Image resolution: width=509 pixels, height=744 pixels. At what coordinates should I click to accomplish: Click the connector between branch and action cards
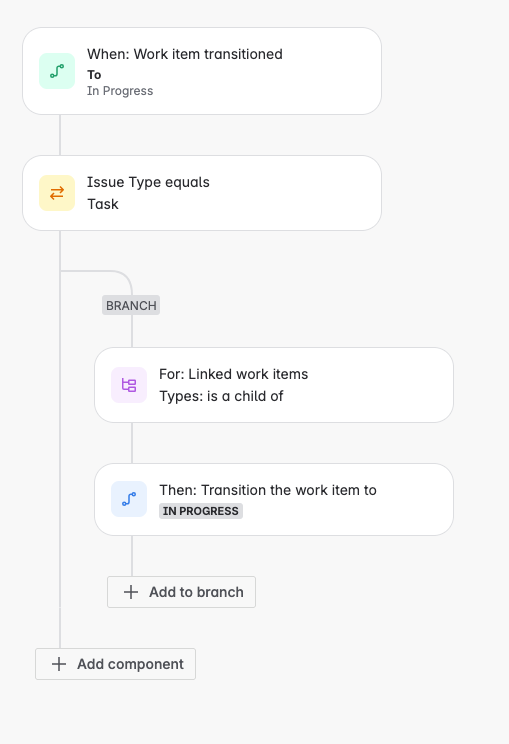pyautogui.click(x=132, y=443)
